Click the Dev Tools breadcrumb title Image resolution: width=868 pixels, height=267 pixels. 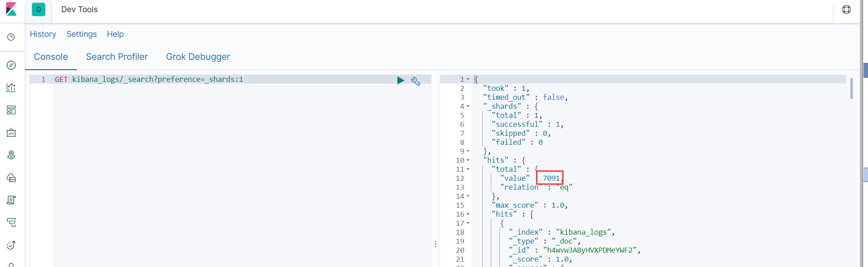[79, 9]
